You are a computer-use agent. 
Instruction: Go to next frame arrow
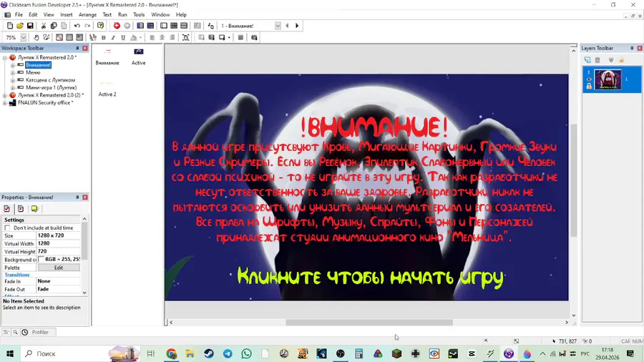point(297,26)
